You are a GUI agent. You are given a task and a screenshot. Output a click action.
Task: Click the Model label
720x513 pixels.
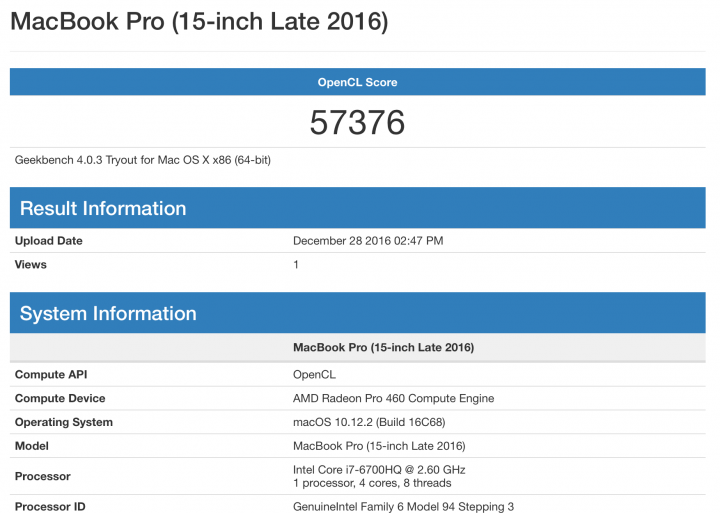[32, 446]
